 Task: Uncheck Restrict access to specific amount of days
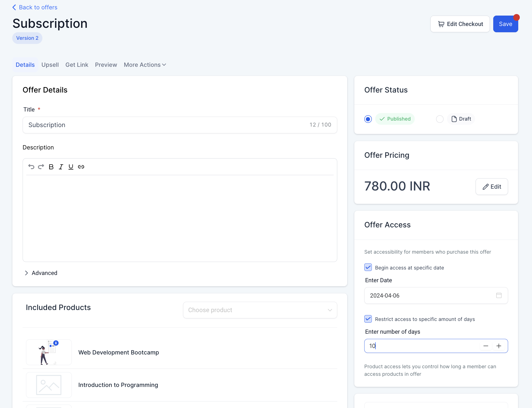[x=368, y=319]
